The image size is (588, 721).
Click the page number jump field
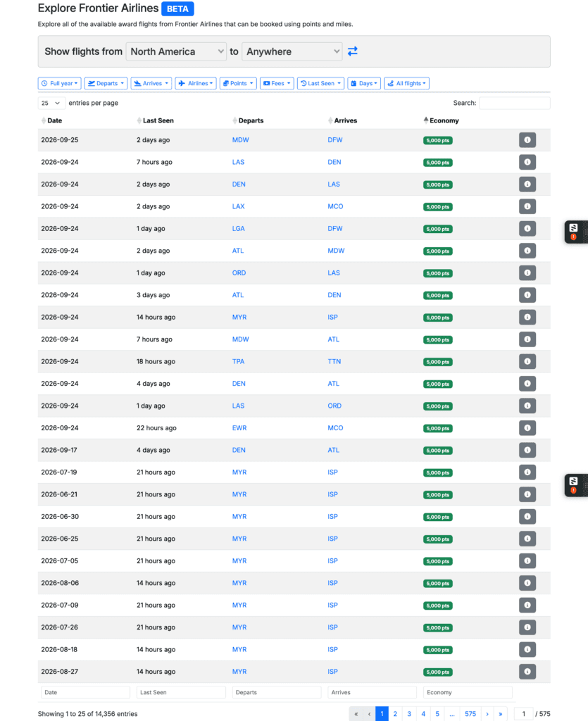(523, 714)
